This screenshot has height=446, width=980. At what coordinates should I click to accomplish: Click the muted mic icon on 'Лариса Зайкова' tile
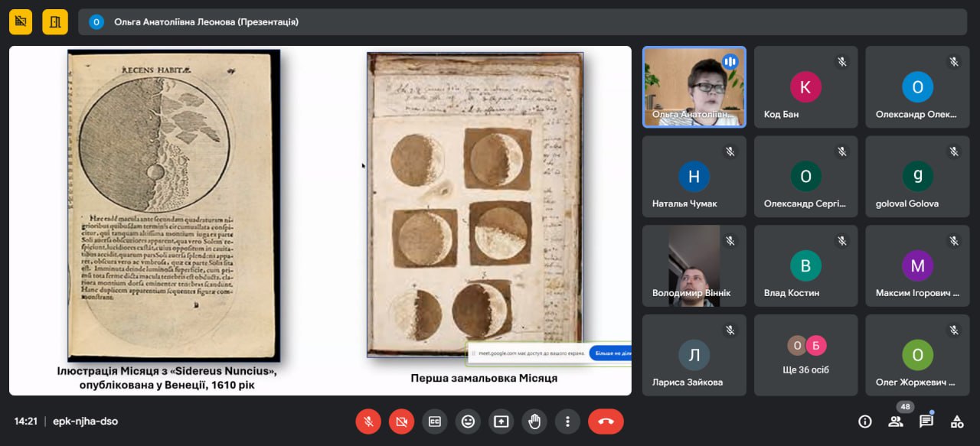tap(730, 330)
